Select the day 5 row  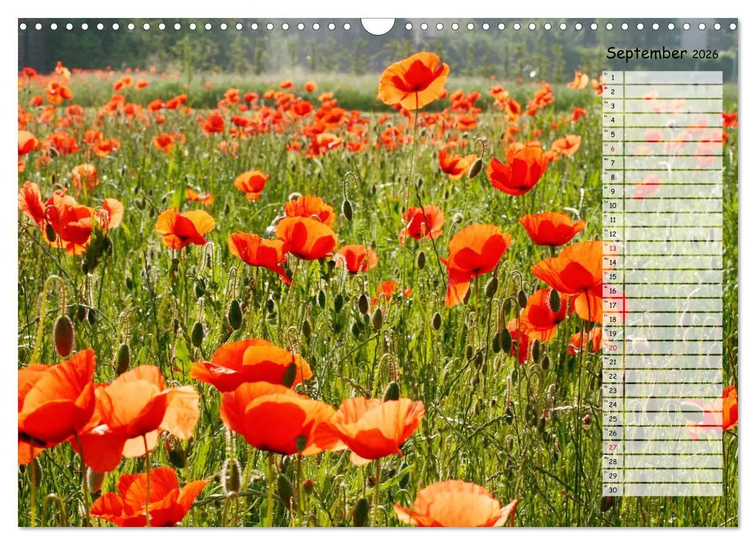pos(662,134)
